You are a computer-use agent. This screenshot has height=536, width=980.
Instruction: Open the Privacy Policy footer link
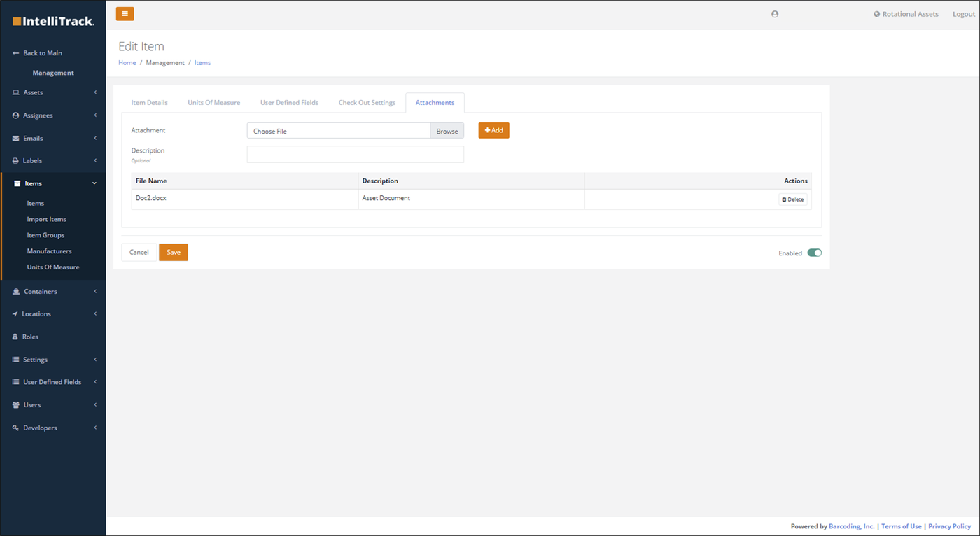[950, 526]
